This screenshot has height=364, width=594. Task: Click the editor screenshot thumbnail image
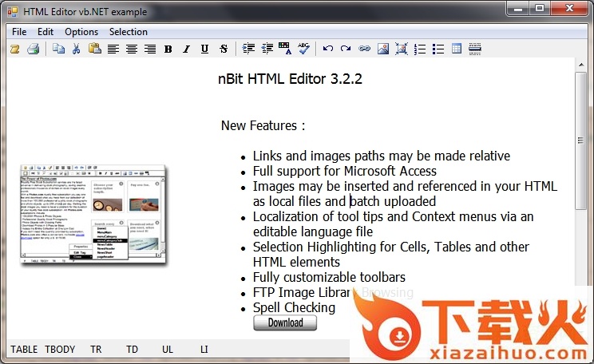(93, 216)
